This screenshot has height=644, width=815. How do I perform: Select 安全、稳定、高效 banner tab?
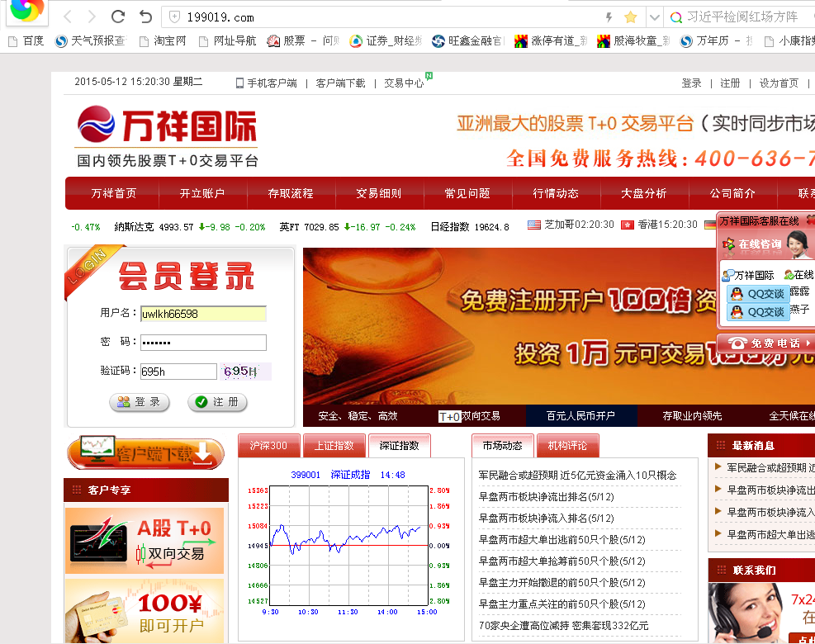[x=358, y=416]
